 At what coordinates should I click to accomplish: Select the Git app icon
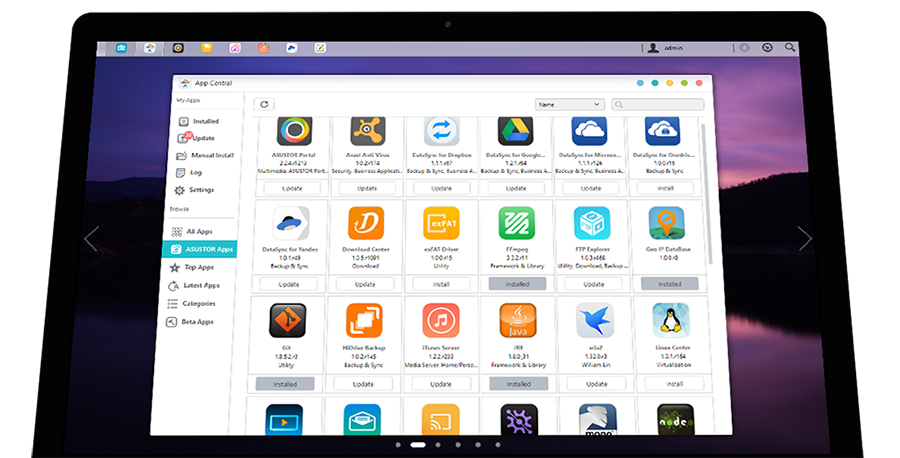tap(288, 320)
